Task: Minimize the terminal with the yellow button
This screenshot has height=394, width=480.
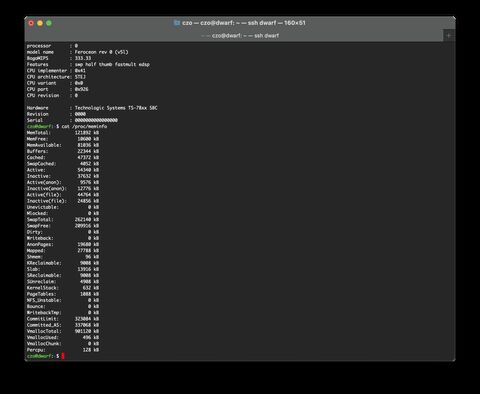Action: coord(40,23)
